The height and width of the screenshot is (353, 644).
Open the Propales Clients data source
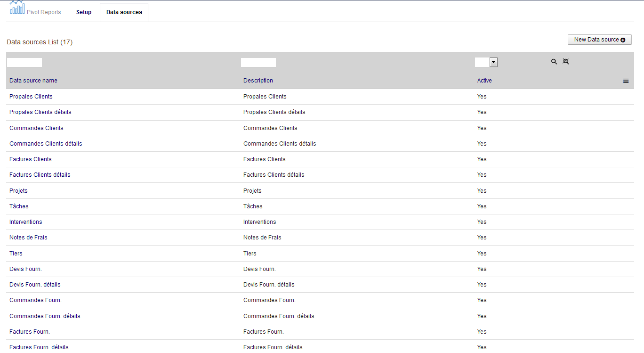31,97
